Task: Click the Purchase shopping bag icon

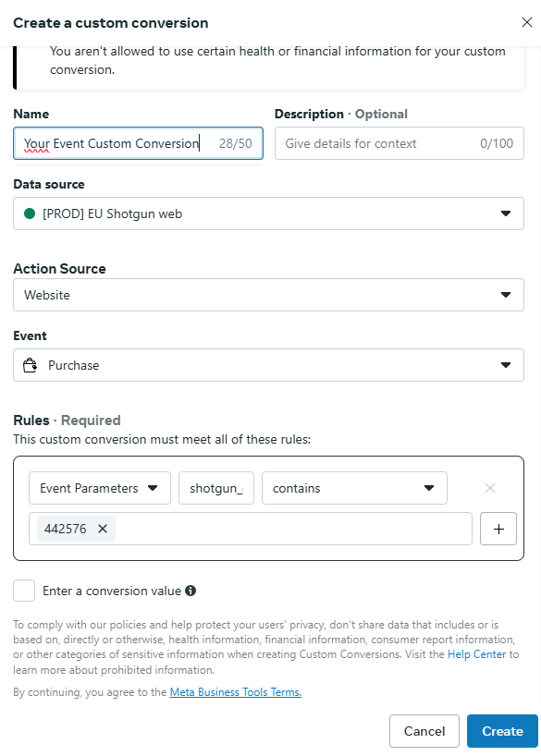Action: pyautogui.click(x=30, y=365)
